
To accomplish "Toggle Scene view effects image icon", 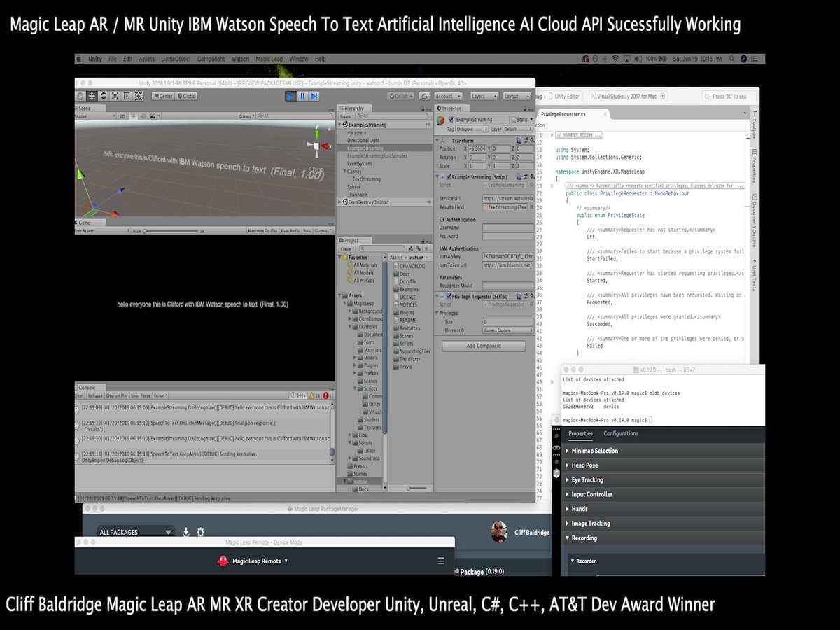I will (x=153, y=115).
